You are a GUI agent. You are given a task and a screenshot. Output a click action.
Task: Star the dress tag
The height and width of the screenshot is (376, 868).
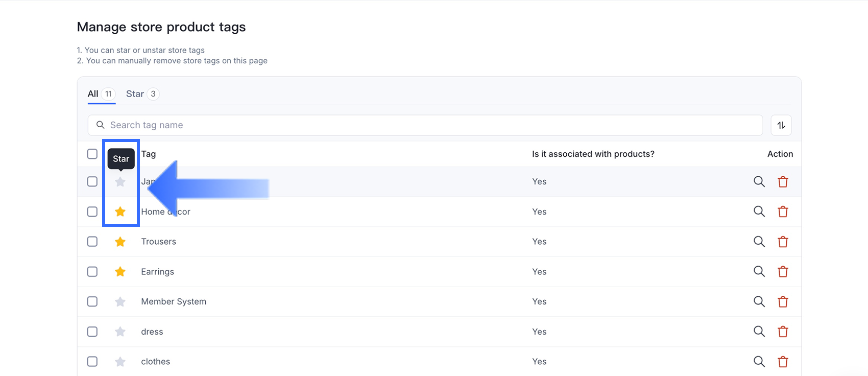120,332
